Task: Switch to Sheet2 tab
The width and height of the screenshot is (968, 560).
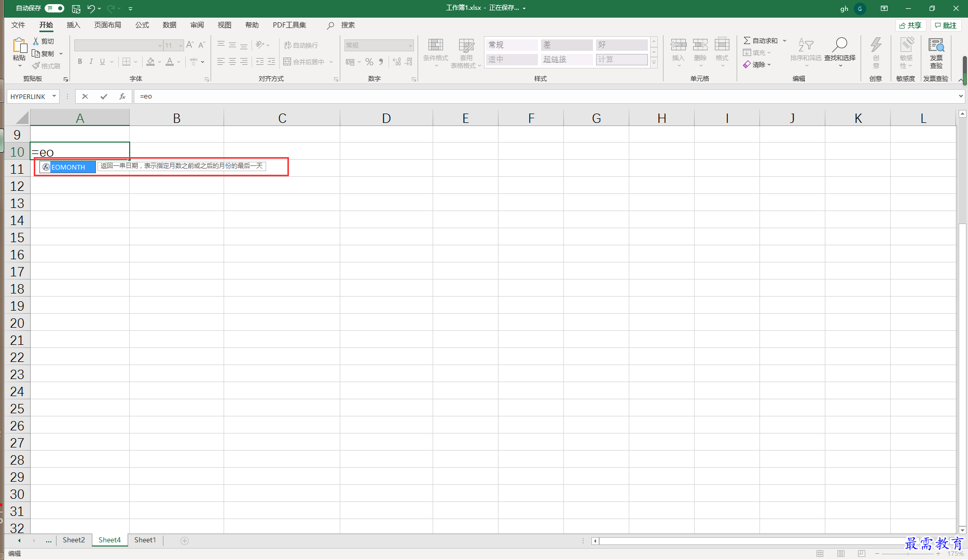Action: (x=74, y=540)
